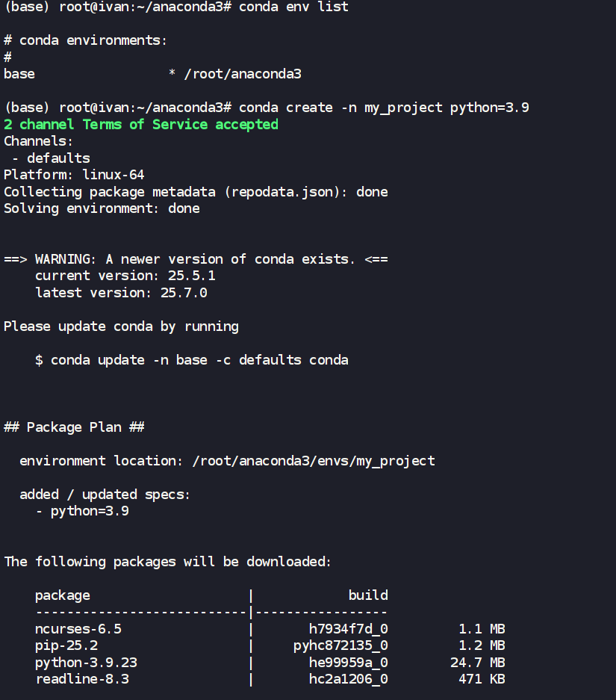Click the 'Platform: linux-64' line
The width and height of the screenshot is (616, 700).
tap(74, 175)
